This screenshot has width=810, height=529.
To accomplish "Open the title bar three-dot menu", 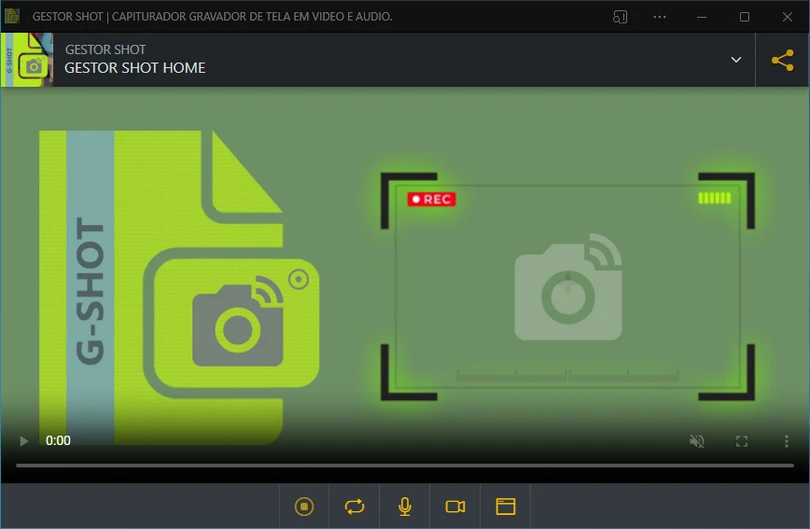I will (660, 17).
